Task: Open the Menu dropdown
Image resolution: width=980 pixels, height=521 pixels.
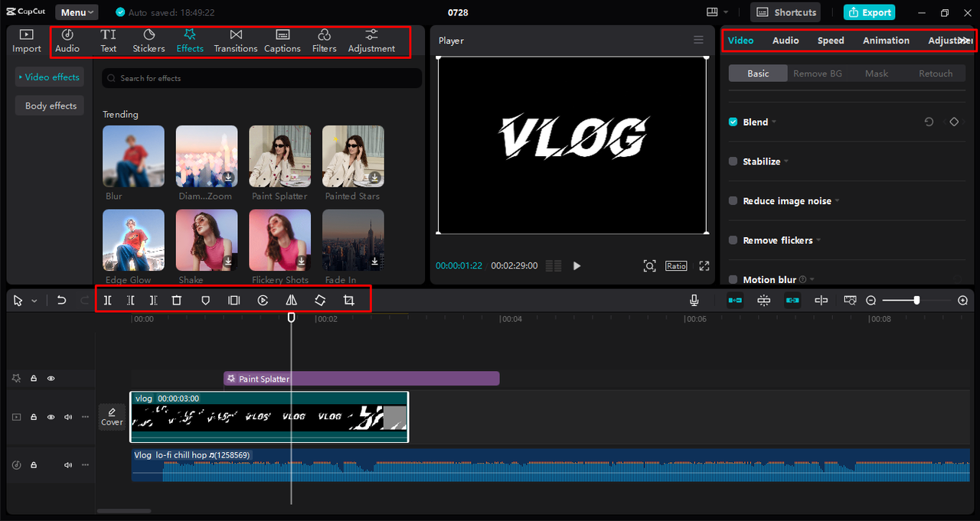Action: pos(77,12)
